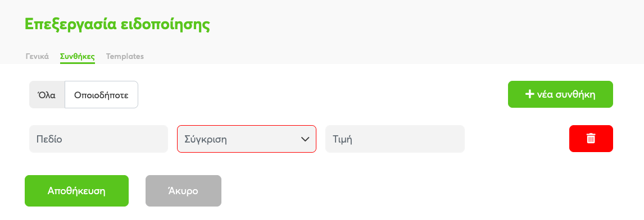The width and height of the screenshot is (644, 220).
Task: Select the Συνθήκες tab
Action: click(77, 56)
